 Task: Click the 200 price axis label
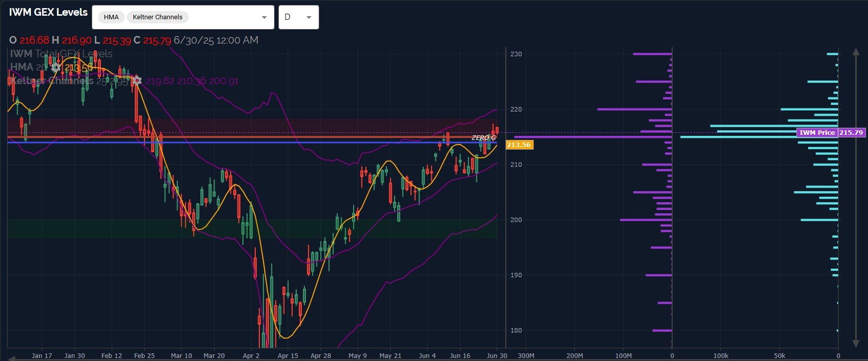tap(516, 220)
